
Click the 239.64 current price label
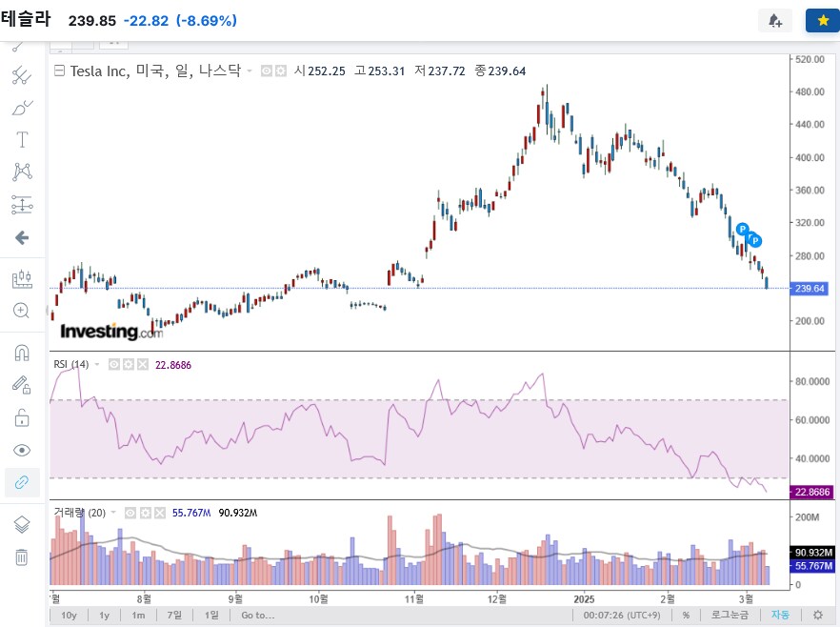click(810, 289)
